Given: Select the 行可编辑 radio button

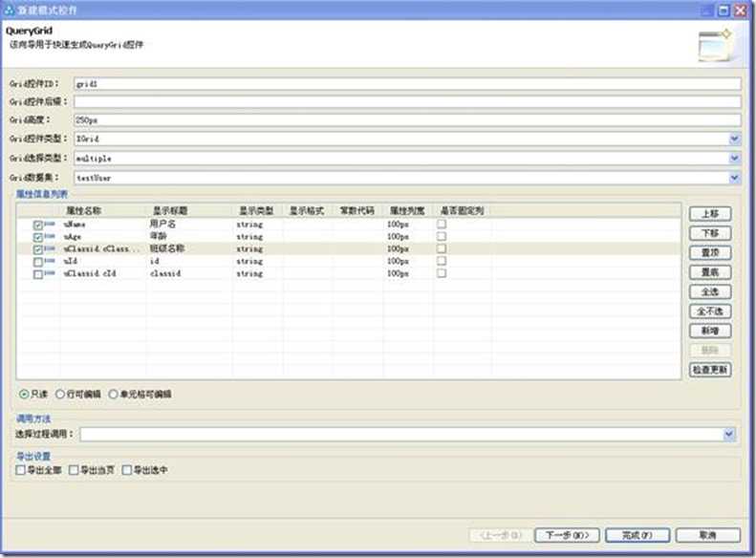Looking at the screenshot, I should coord(60,395).
